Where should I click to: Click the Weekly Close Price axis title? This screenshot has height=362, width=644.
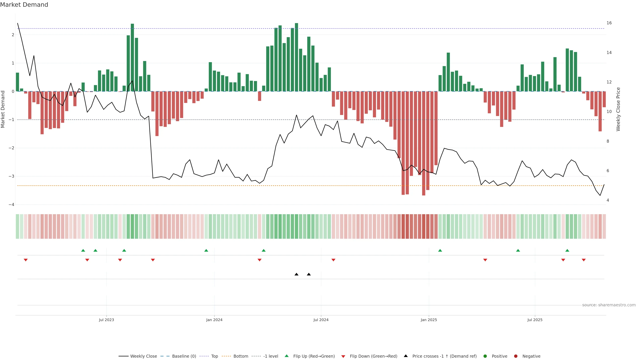(618, 109)
